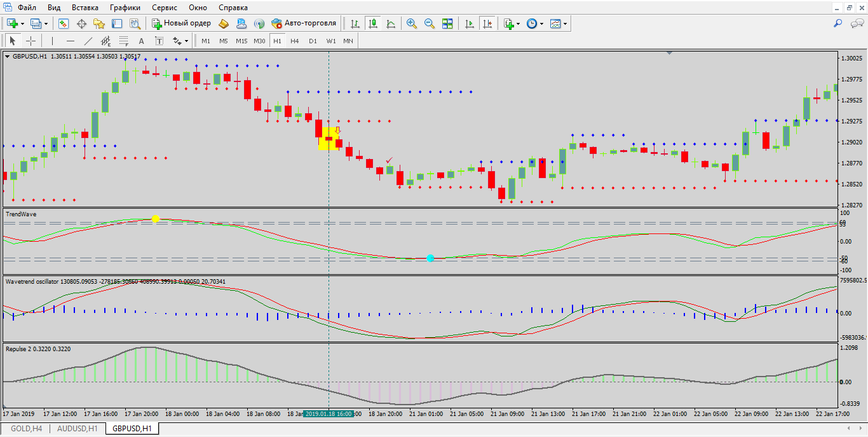Click the cyan dot on TrendWave
Screen dimensions: 868x437
430,258
